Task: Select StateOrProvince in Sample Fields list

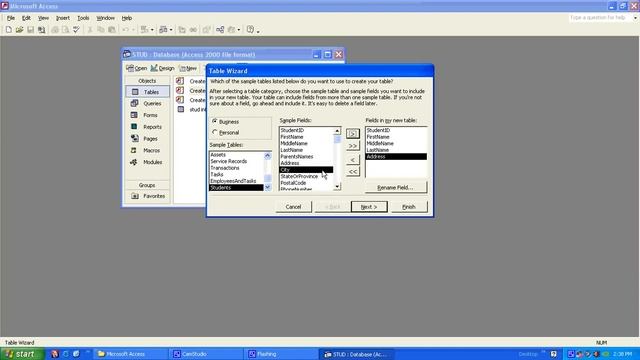Action: (x=306, y=176)
